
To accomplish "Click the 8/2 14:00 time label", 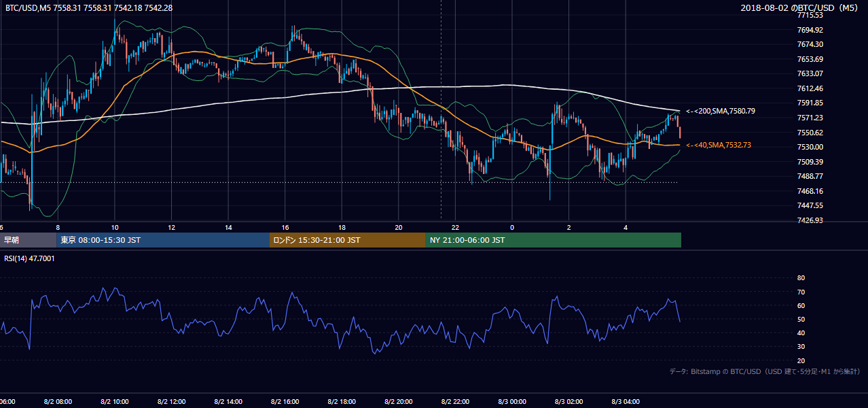I will click(228, 402).
